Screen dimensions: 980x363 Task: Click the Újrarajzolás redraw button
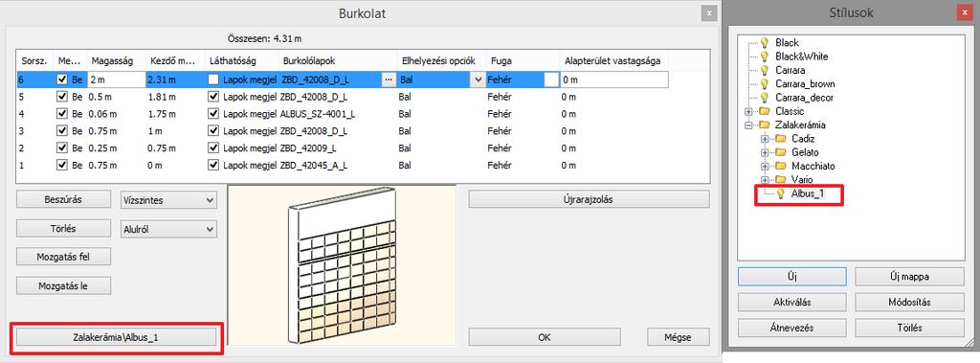coord(589,199)
